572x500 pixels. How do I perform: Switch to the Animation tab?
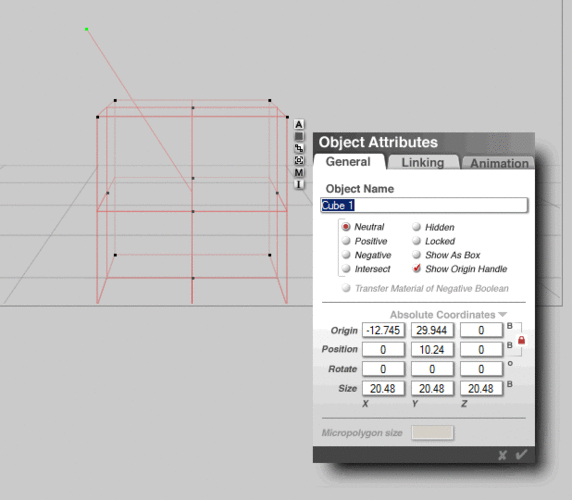(x=499, y=163)
